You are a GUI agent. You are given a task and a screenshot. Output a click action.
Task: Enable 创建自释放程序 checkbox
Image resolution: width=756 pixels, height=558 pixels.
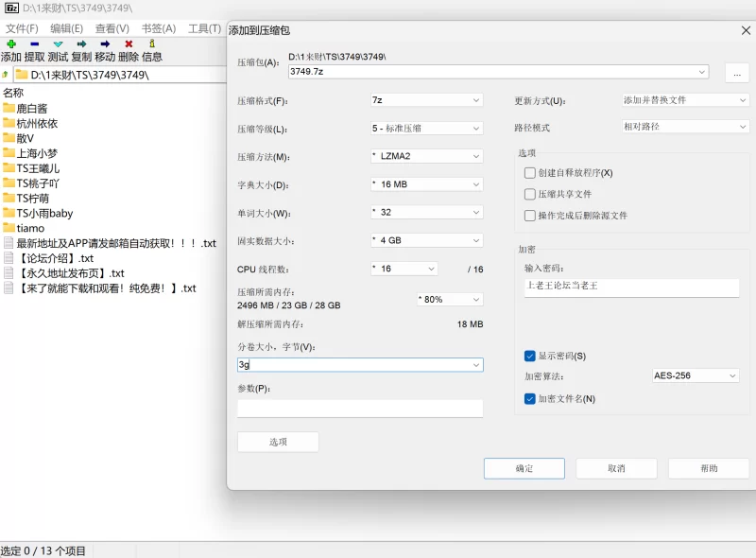(x=530, y=173)
